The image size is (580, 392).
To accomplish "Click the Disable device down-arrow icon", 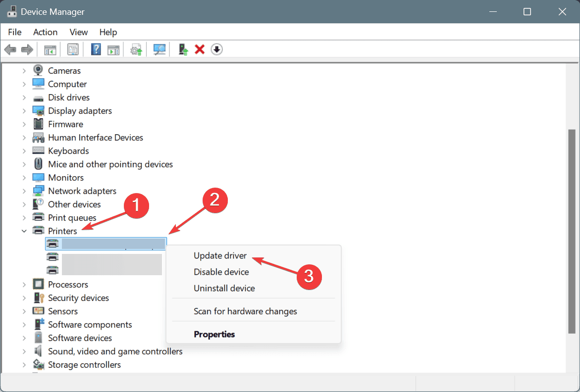I will 217,49.
